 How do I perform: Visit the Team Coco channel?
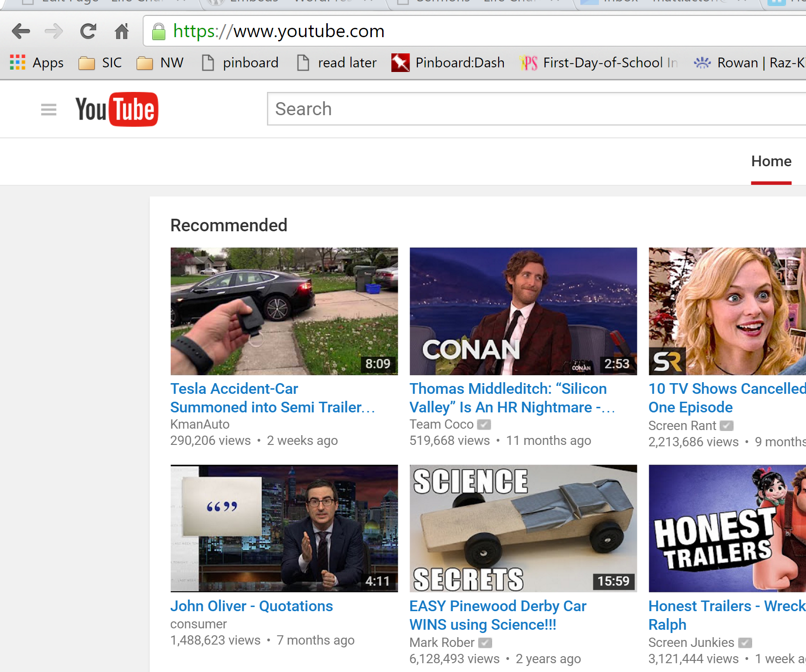click(x=442, y=424)
